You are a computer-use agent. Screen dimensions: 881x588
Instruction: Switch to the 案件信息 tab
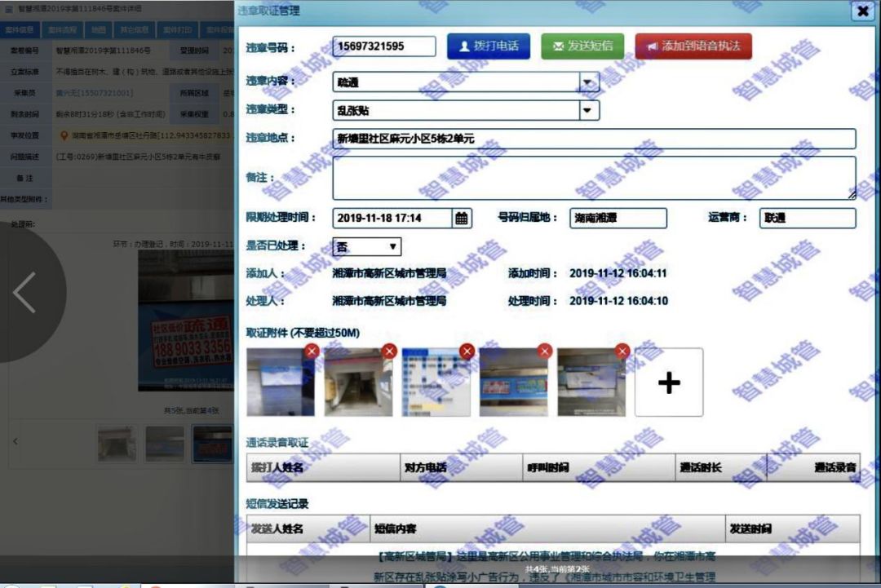(20, 29)
